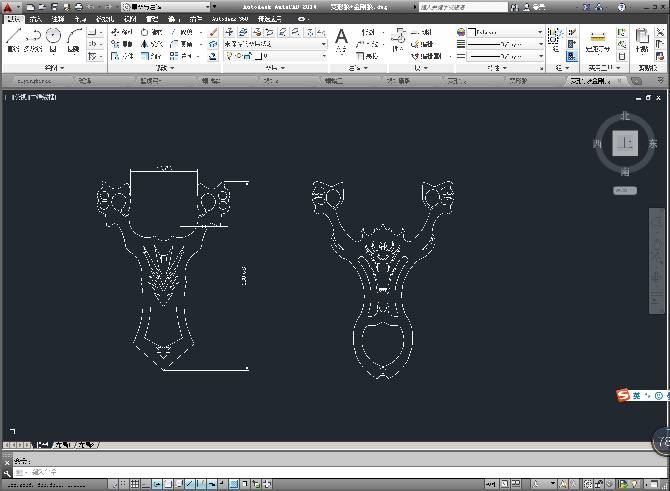Image resolution: width=670 pixels, height=491 pixels.
Task: Expand the Modify panel flyout
Action: 165,68
